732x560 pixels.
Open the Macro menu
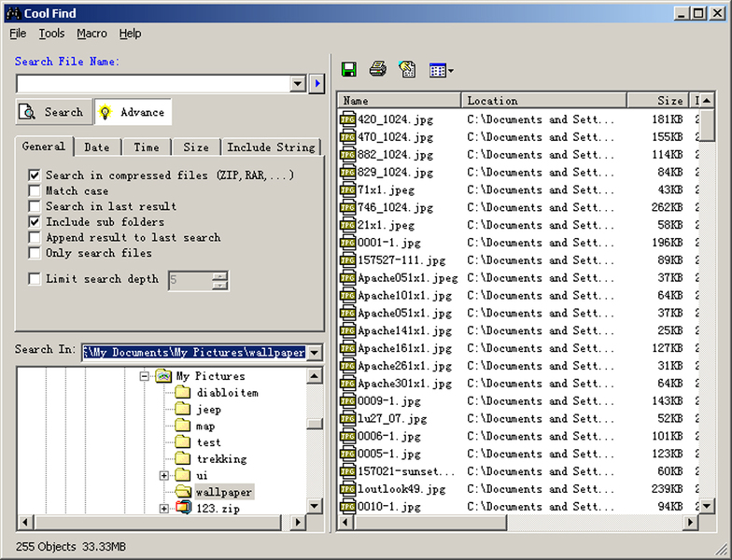pyautogui.click(x=91, y=34)
